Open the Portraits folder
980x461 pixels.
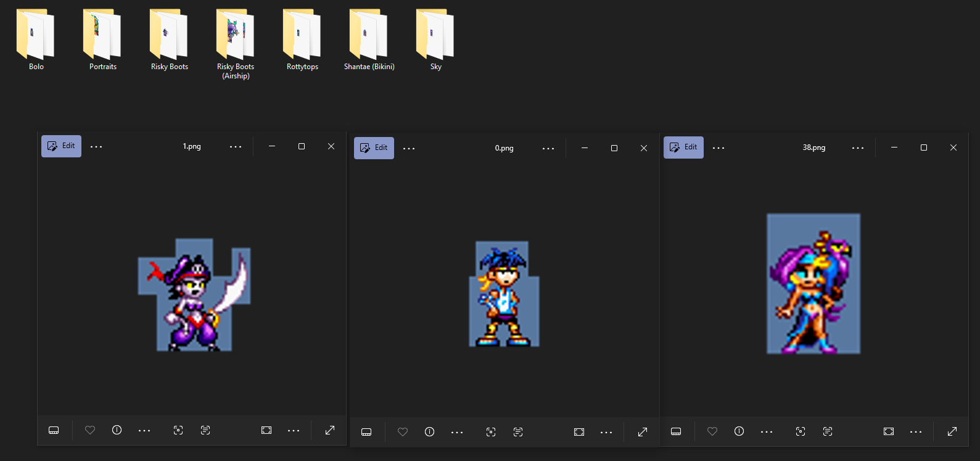[x=102, y=38]
